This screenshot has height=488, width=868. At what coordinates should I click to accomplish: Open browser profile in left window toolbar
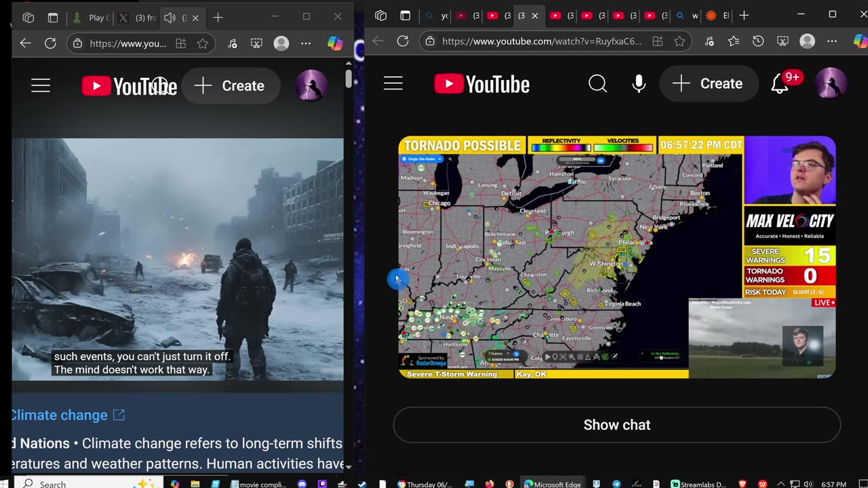pyautogui.click(x=281, y=43)
